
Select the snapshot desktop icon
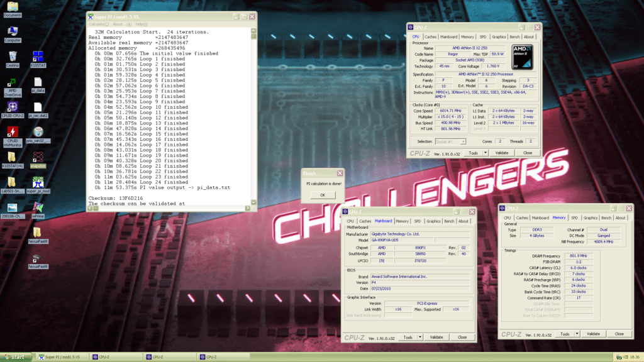coord(38,160)
